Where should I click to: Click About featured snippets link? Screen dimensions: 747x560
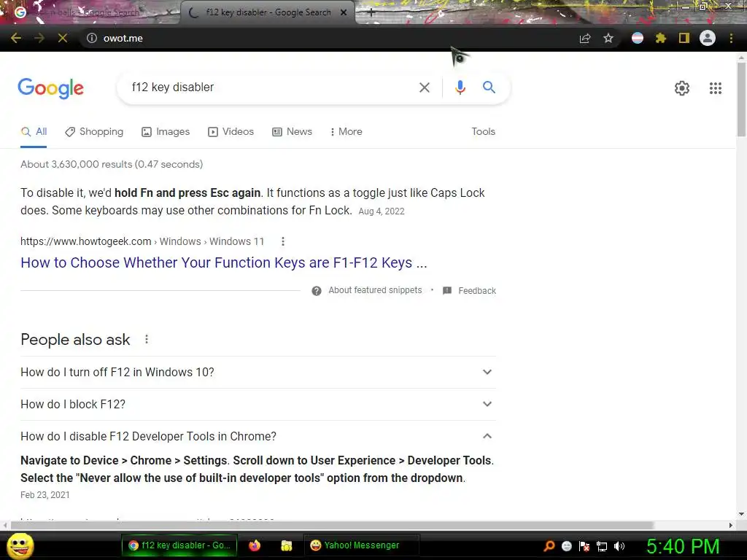coord(375,290)
